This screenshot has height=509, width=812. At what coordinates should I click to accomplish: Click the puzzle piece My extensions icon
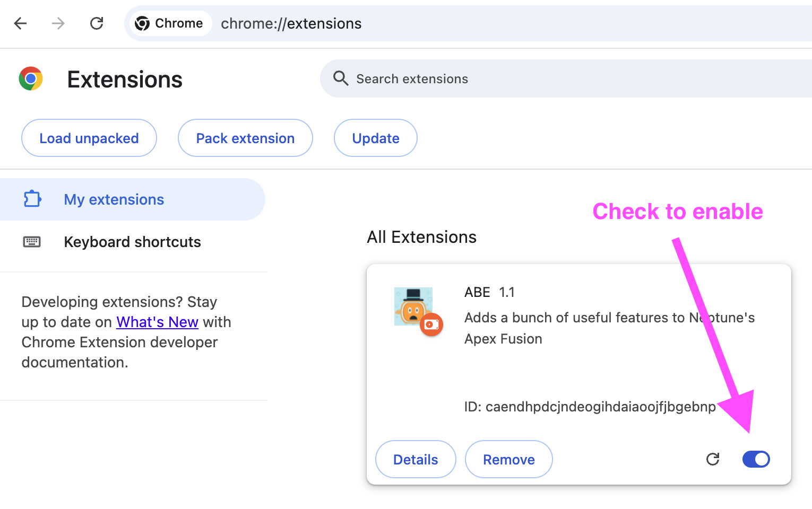coord(32,199)
